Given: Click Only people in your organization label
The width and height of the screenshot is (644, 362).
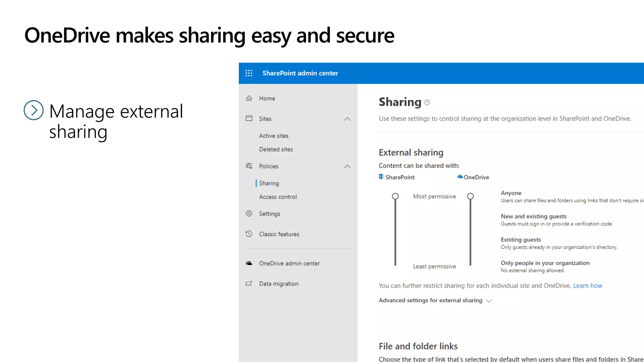Looking at the screenshot, I should pos(545,263).
